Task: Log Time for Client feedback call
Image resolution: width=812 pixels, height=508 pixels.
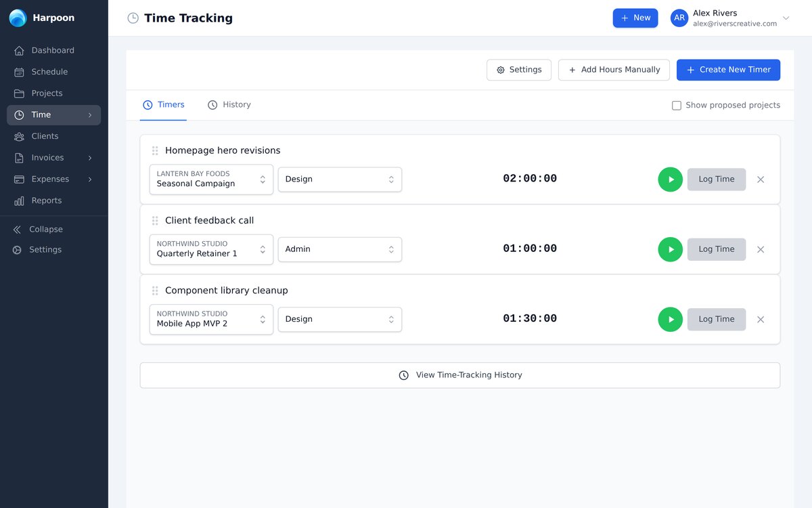Action: coord(717,249)
